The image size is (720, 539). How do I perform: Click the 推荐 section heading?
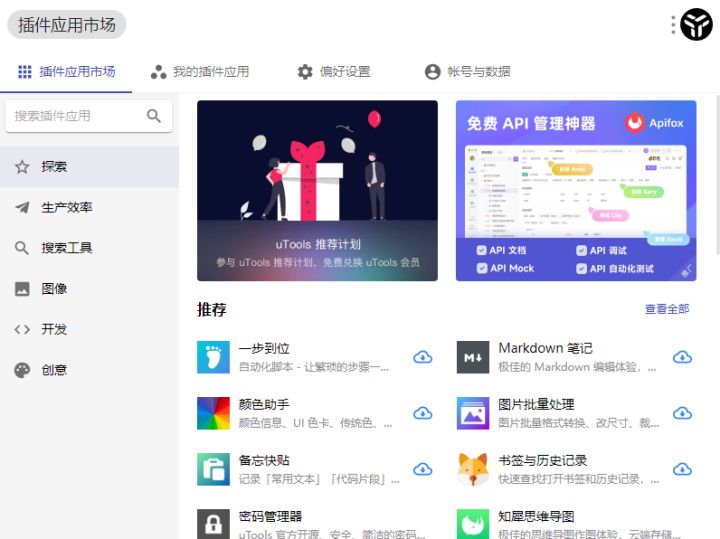coord(212,309)
